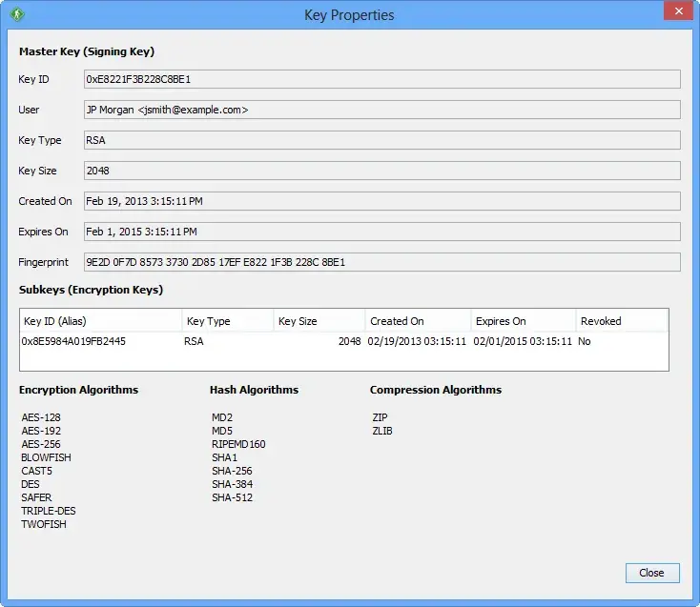
Task: Click the Expires On date field
Action: coord(382,232)
